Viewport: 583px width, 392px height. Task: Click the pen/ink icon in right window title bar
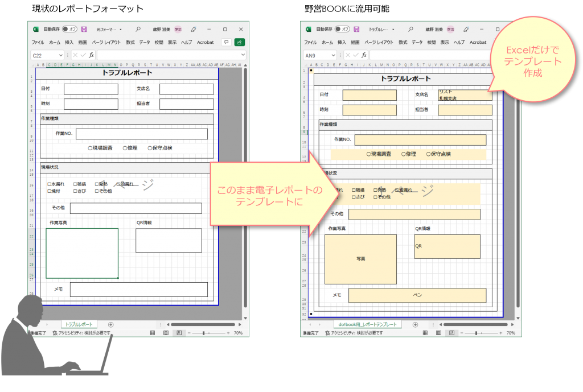click(466, 29)
